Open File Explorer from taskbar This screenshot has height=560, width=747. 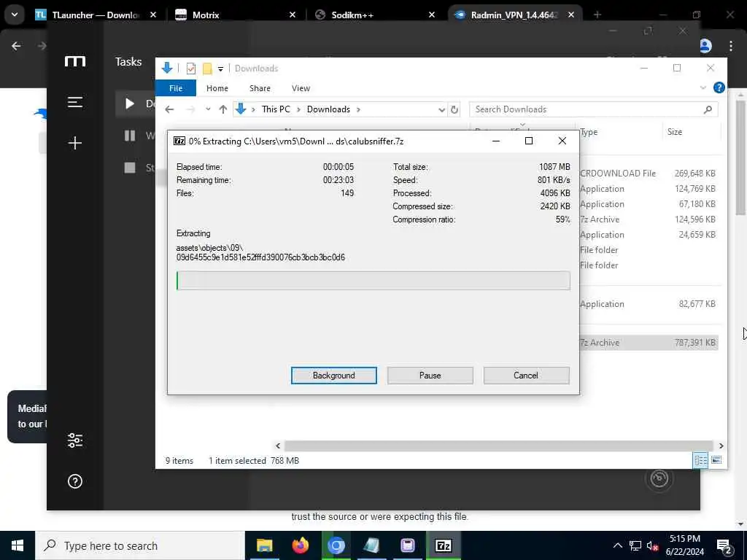tap(264, 545)
